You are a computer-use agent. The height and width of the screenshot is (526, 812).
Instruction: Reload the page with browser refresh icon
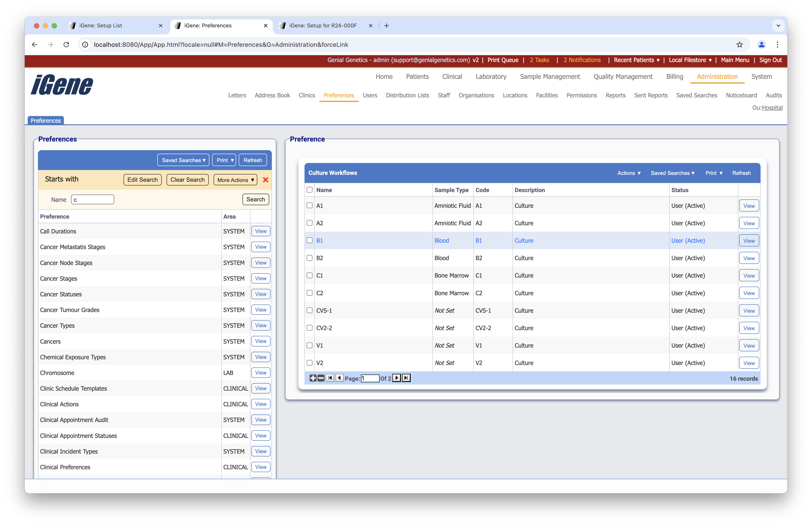[x=66, y=45]
